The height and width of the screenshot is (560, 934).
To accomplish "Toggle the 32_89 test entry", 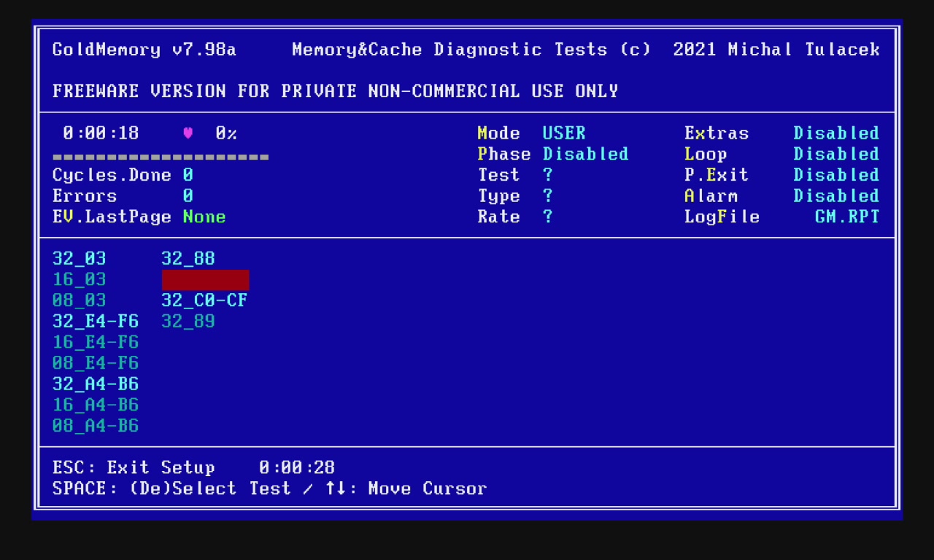I will tap(188, 322).
